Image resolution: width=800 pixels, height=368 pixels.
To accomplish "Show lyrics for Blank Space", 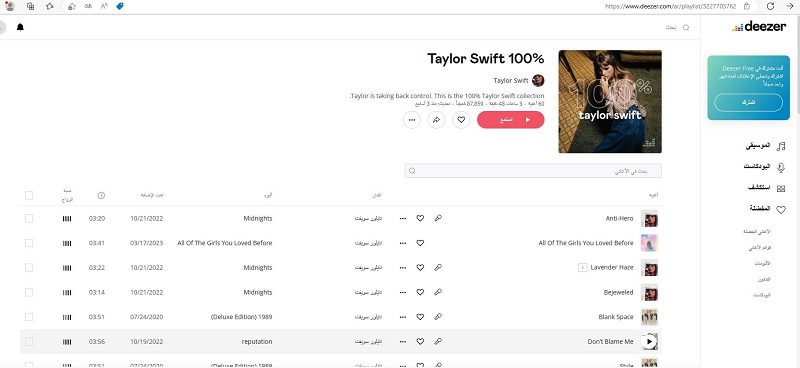I will click(438, 317).
